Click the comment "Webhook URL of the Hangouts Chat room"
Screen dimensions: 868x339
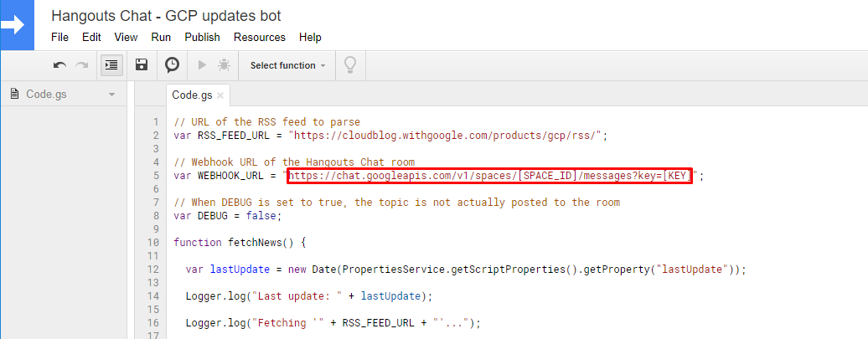294,162
